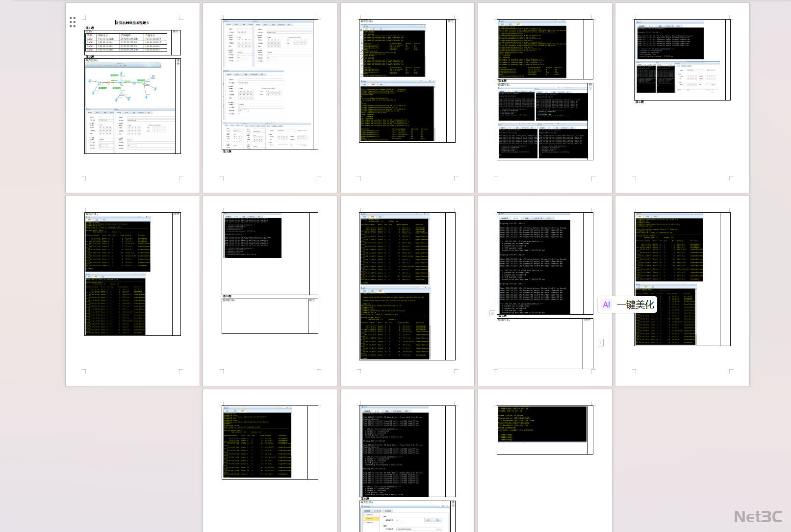
Task: Click the first page of the second row
Action: [132, 291]
